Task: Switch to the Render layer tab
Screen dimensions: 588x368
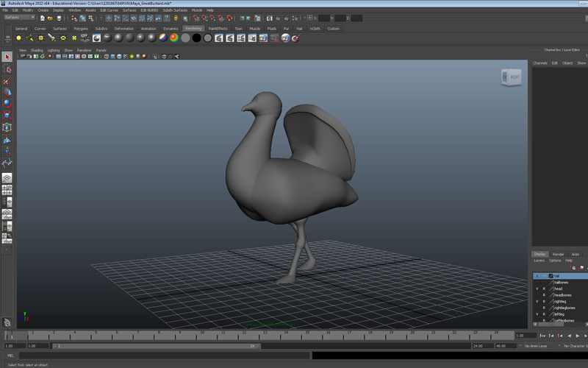Action: (559, 254)
